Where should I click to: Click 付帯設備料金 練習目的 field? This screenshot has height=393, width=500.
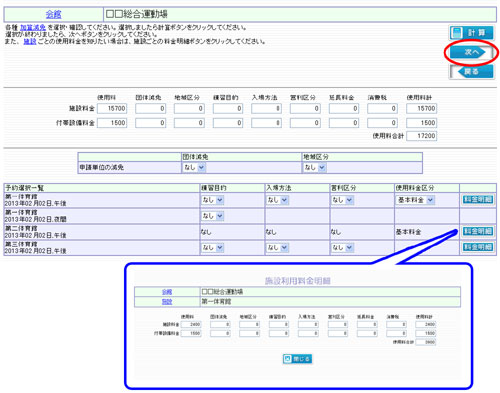point(228,123)
